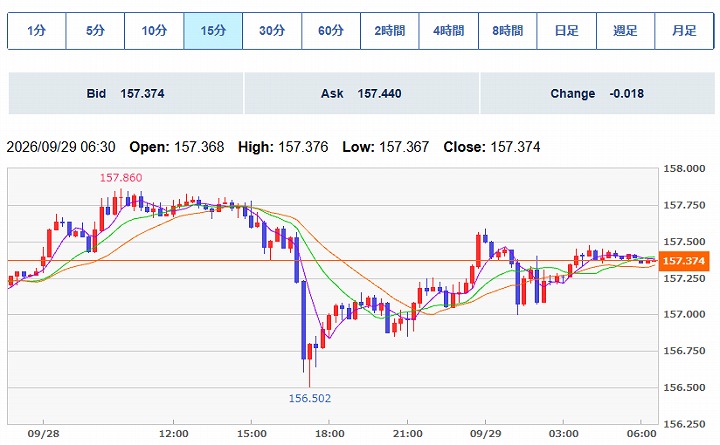
Task: Click the 156.502 low price label
Action: (x=309, y=398)
